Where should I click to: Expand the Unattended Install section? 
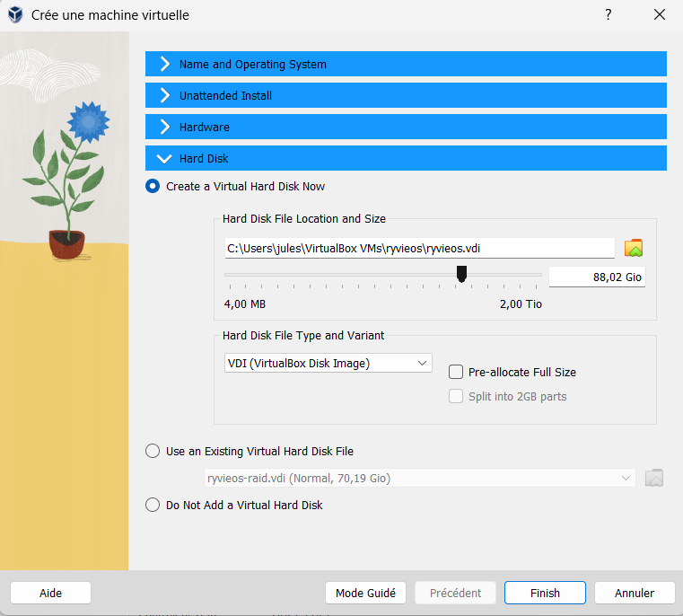coord(406,95)
